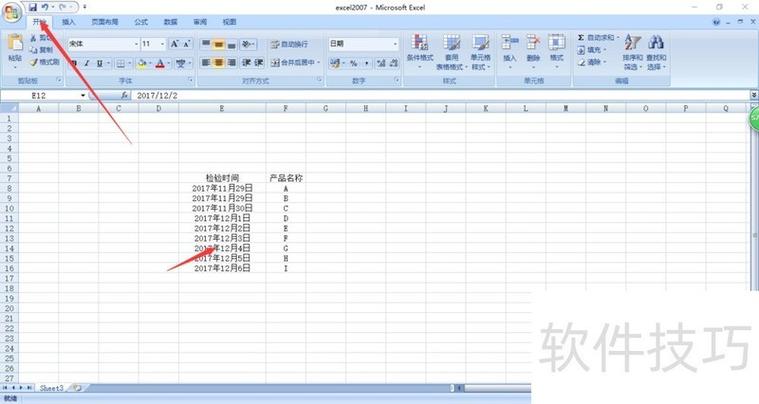Screen dimensions: 759x404
Task: Select the Sheet3 worksheet tab
Action: click(51, 388)
